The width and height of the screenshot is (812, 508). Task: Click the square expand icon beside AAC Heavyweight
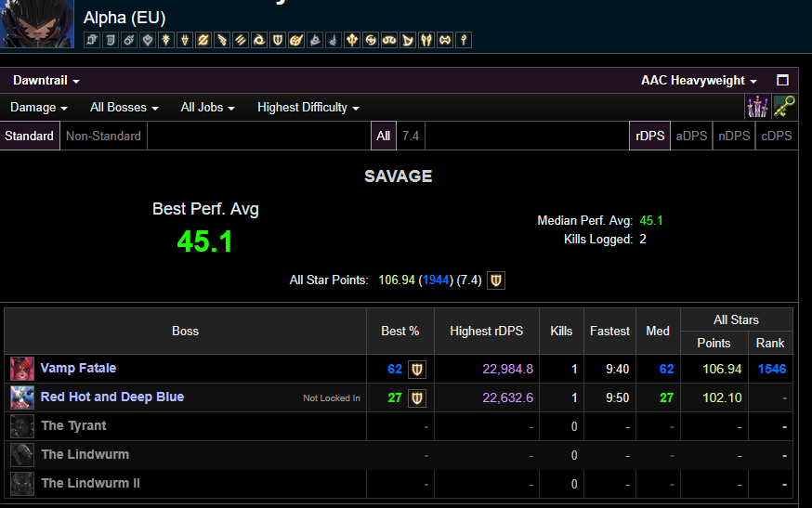(782, 80)
